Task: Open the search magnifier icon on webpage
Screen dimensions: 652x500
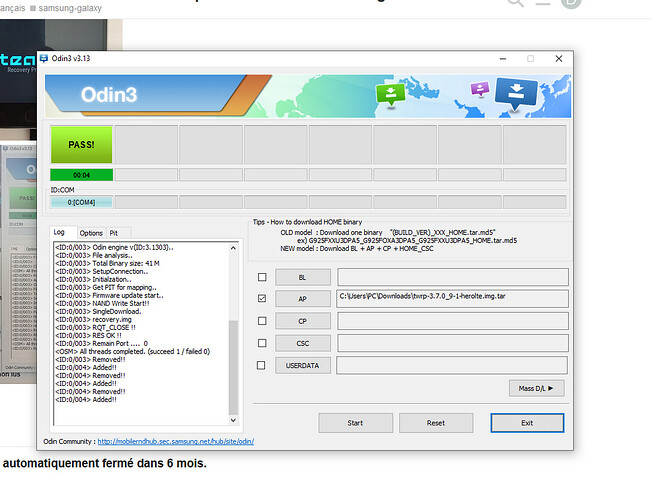Action: (515, 3)
